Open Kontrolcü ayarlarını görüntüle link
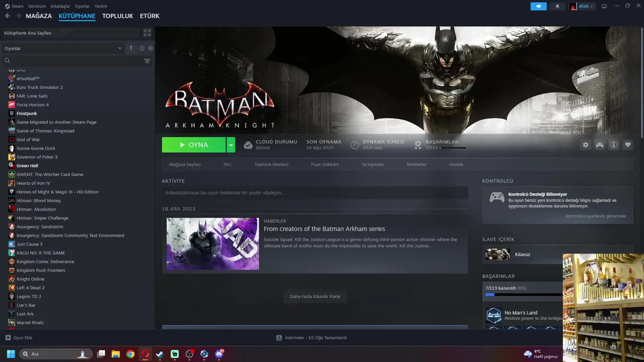The width and height of the screenshot is (644, 362). click(x=596, y=216)
